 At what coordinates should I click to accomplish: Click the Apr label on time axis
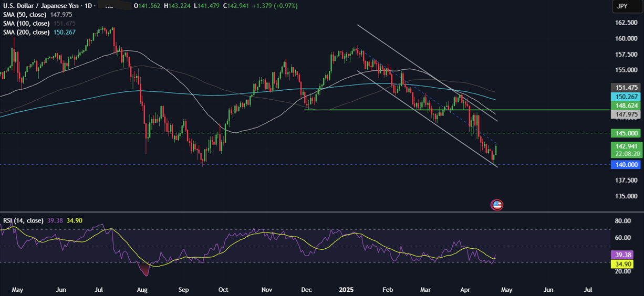[466, 290]
